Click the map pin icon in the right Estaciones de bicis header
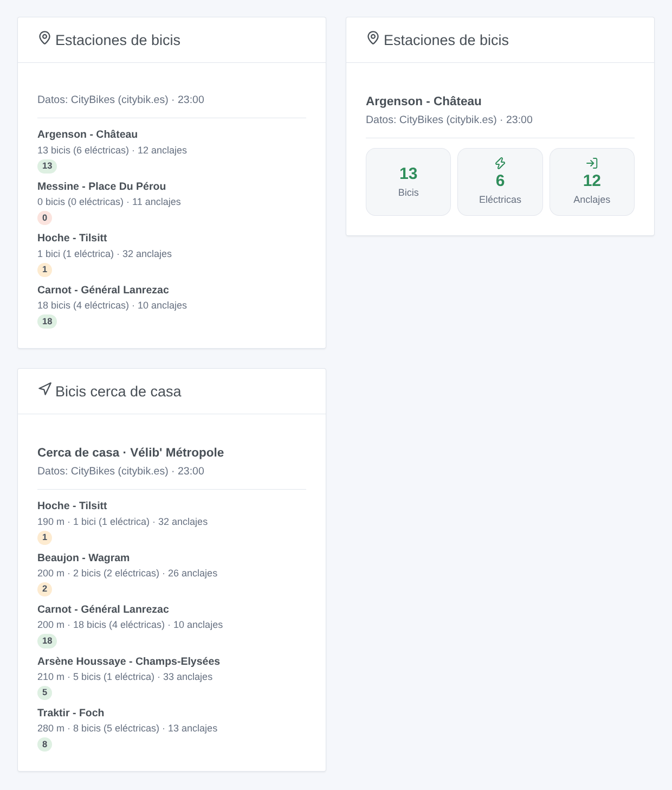672x790 pixels. 373,38
